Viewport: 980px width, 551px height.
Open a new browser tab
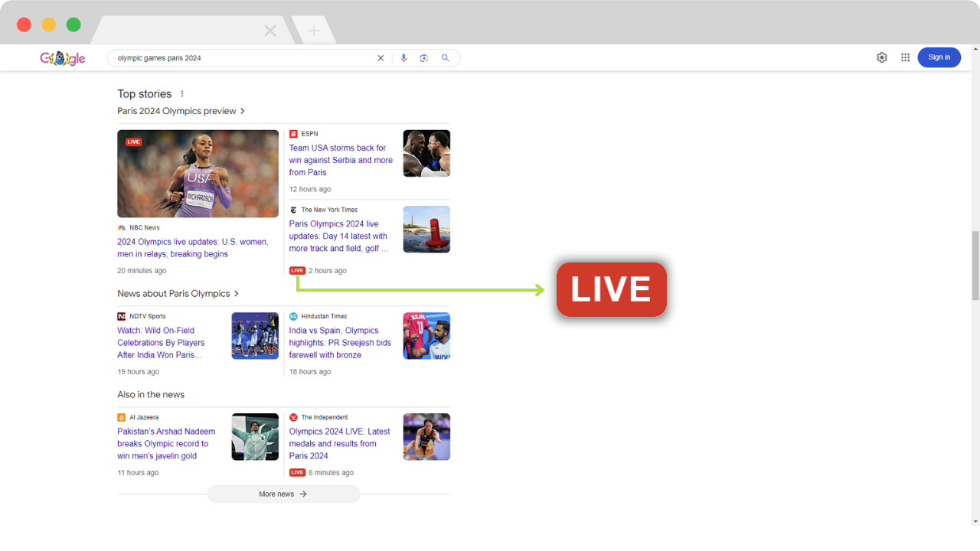[314, 31]
